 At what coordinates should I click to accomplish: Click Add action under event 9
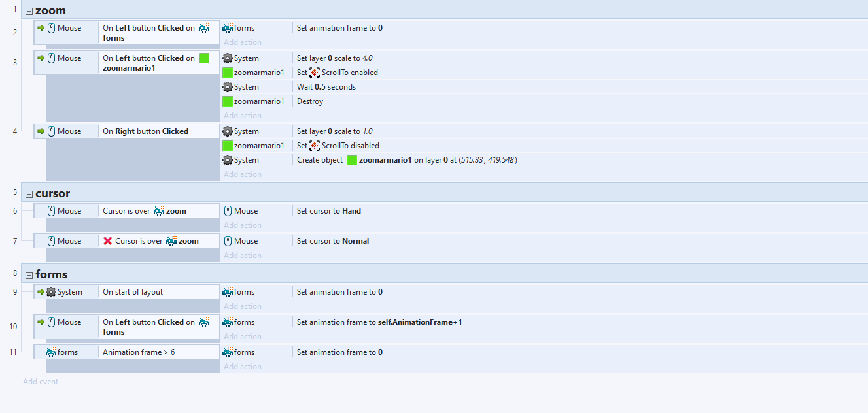pyautogui.click(x=243, y=306)
